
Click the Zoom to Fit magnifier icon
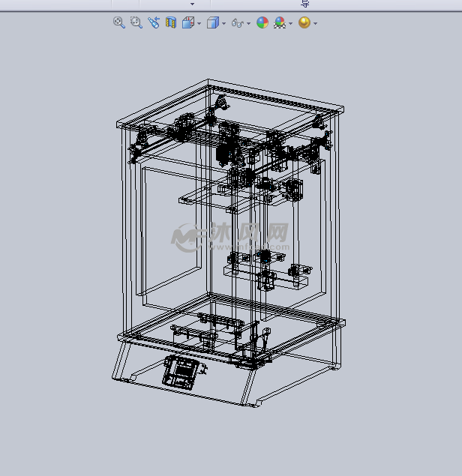click(118, 23)
